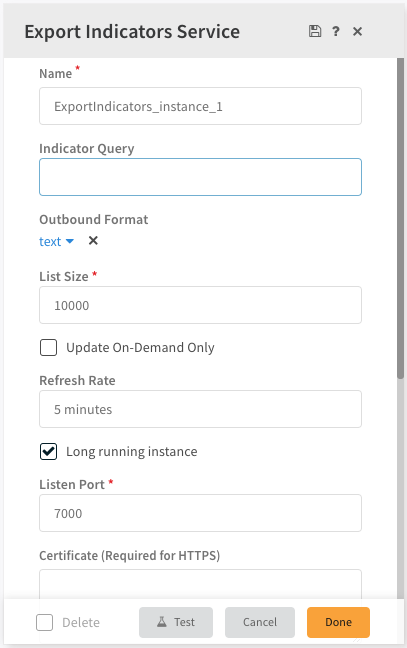Clear the Outbound Format selection

click(93, 241)
